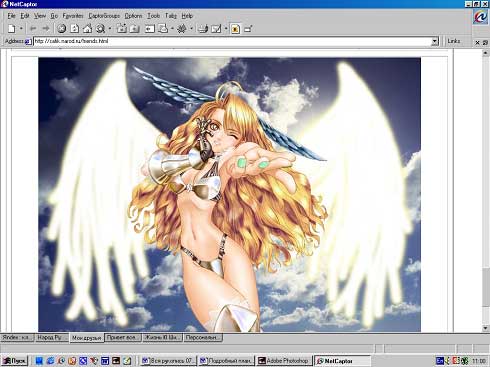
Task: Open the CaptorGroups menu
Action: click(104, 16)
